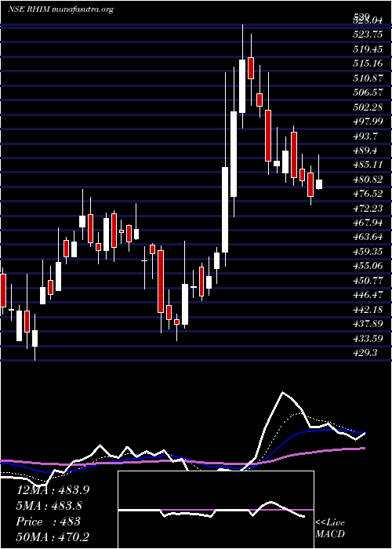This screenshot has height=549, width=392.
Task: Click the 433.59 price axis label
Action: (367, 338)
